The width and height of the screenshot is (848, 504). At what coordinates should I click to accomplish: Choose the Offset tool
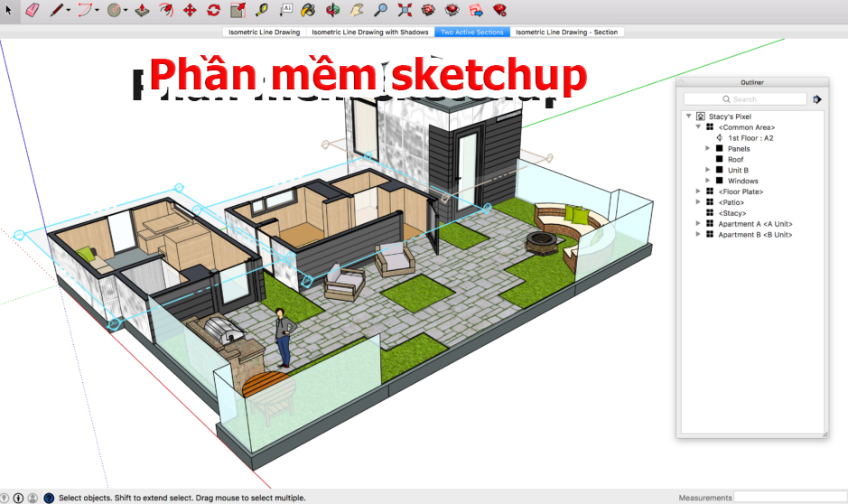click(x=166, y=10)
